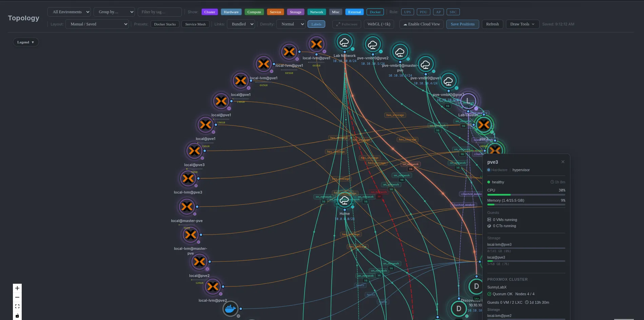Toggle the Misc show filter
644x320 pixels.
(x=336, y=12)
